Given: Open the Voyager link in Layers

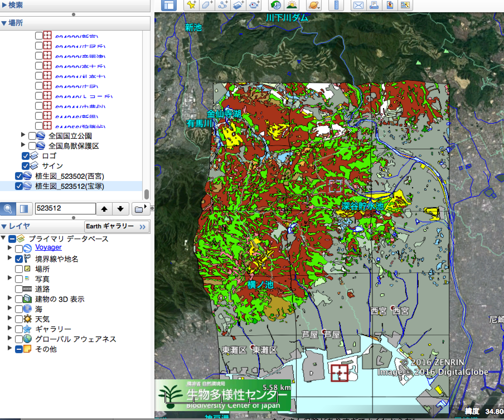Looking at the screenshot, I should (48, 247).
